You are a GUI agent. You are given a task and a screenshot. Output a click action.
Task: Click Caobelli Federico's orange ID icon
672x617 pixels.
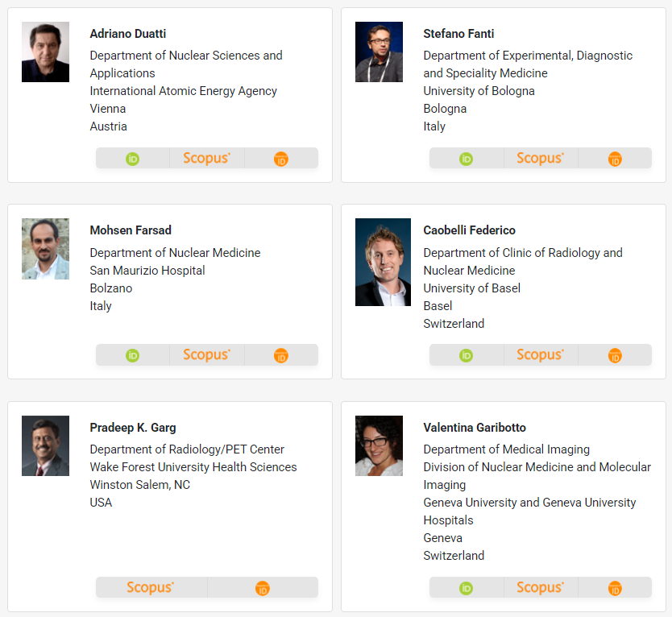tap(615, 356)
